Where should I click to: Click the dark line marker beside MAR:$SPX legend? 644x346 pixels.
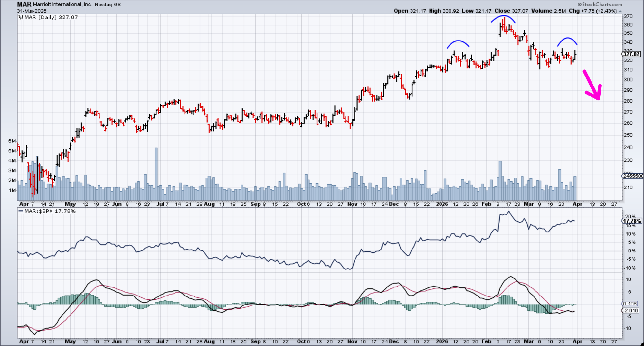click(21, 211)
